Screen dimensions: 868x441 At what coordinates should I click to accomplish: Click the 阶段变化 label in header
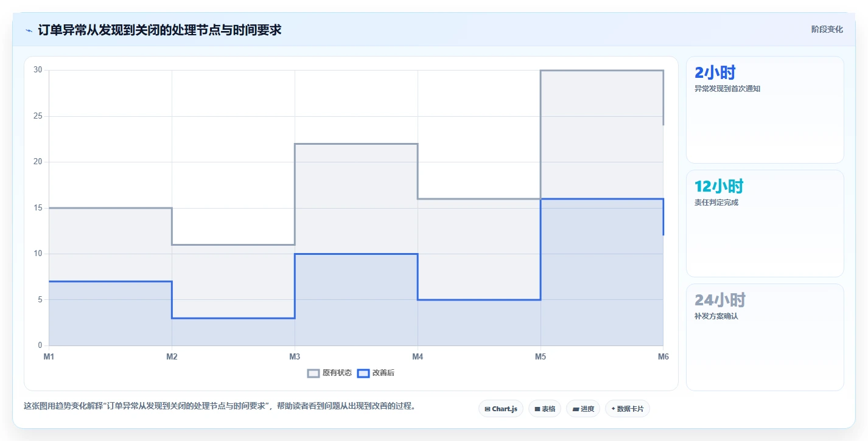(x=827, y=29)
